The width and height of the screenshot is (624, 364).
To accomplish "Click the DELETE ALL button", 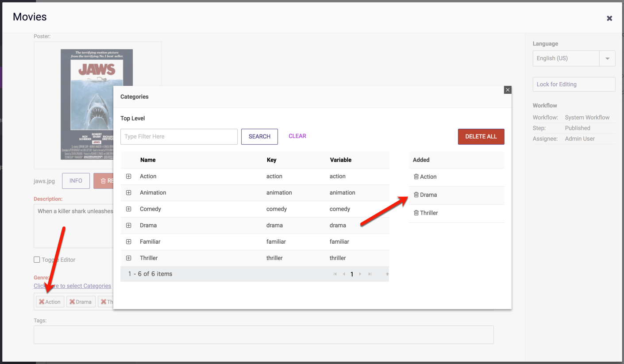I will coord(481,136).
